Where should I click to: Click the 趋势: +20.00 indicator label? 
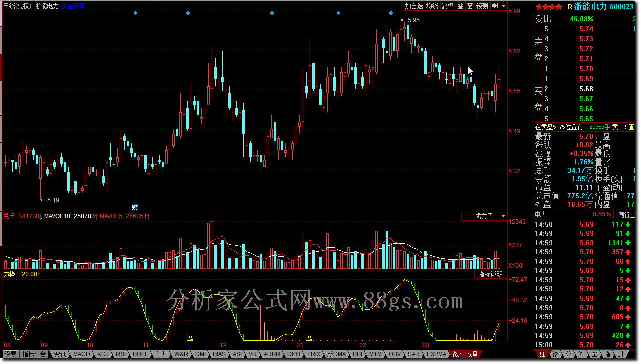pos(22,274)
